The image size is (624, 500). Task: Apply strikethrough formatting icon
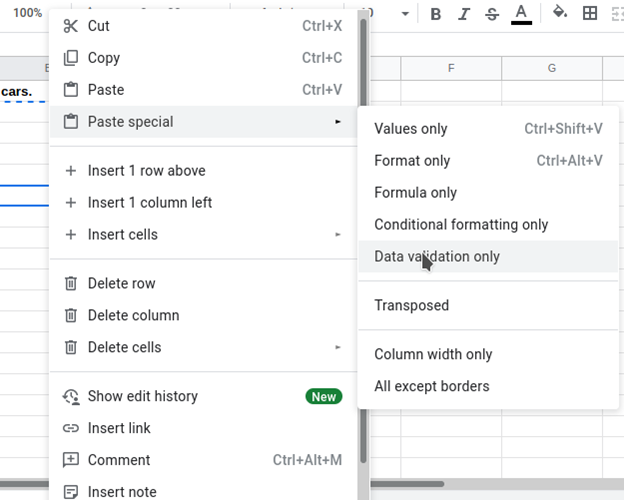coord(492,14)
